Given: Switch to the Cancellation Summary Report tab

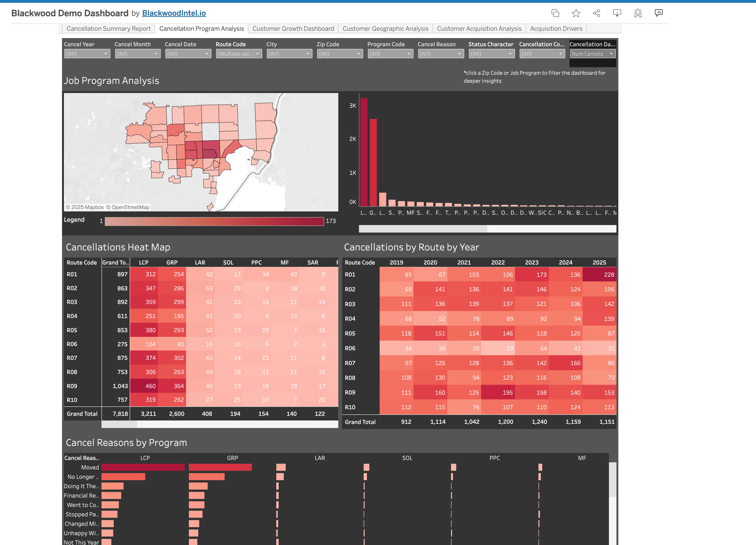Looking at the screenshot, I should pos(108,28).
